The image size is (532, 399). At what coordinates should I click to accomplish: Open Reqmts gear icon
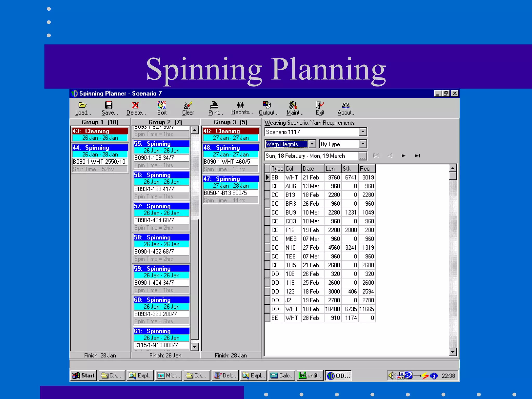click(x=241, y=105)
